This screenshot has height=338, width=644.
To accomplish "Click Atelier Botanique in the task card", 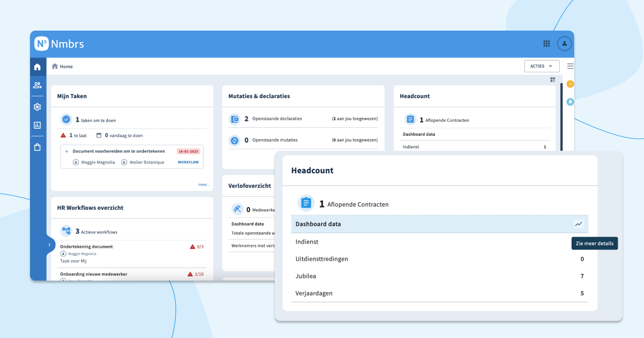I will click(x=142, y=162).
